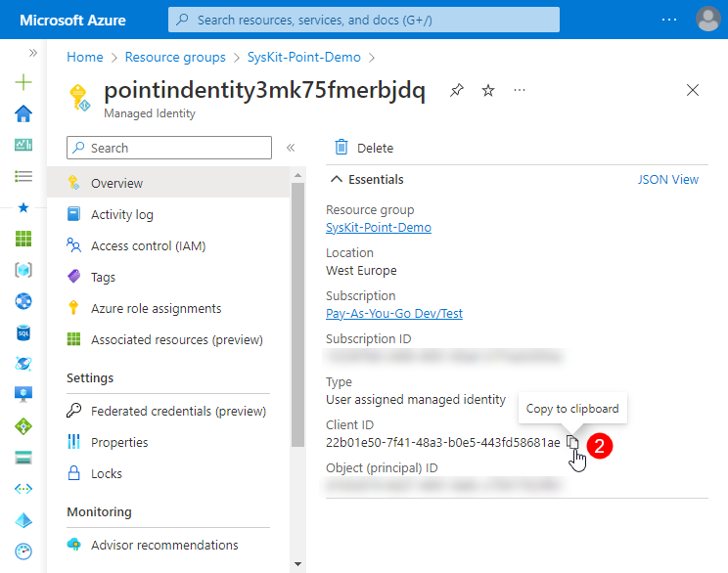The image size is (728, 573).
Task: Open All resources green grid icon
Action: click(x=23, y=239)
